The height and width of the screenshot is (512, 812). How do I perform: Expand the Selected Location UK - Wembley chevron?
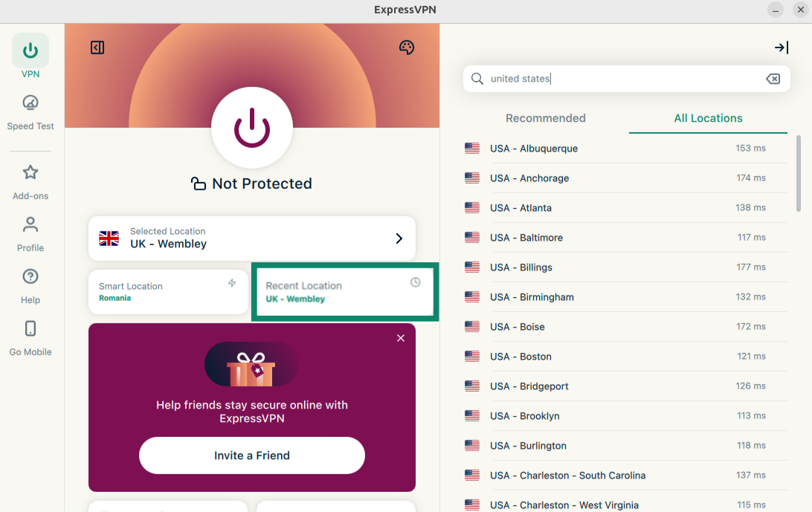[x=399, y=239]
